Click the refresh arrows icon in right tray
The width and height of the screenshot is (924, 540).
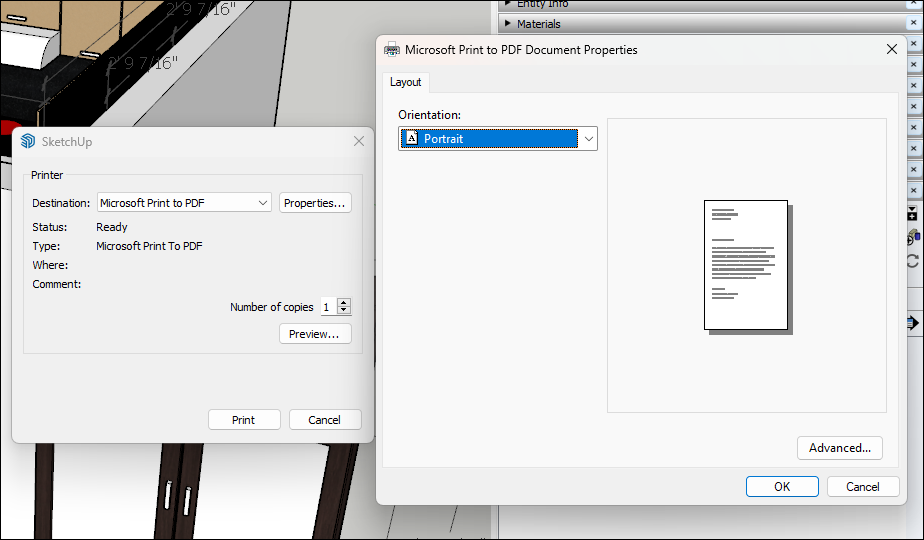[913, 261]
